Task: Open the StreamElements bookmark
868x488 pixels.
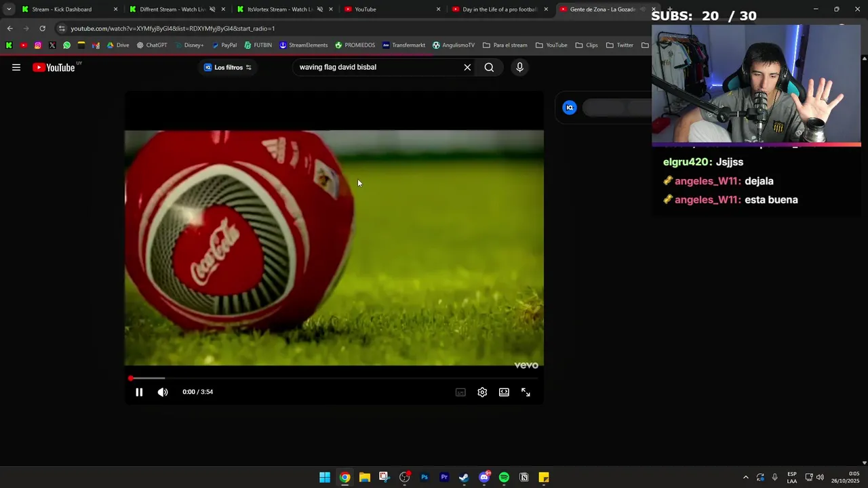Action: tap(303, 45)
